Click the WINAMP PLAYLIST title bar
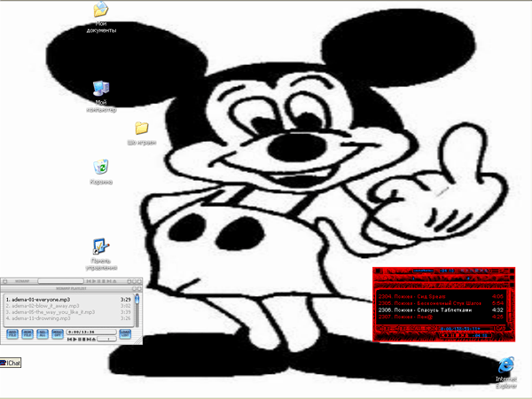Image resolution: width=532 pixels, height=399 pixels. pos(71,289)
